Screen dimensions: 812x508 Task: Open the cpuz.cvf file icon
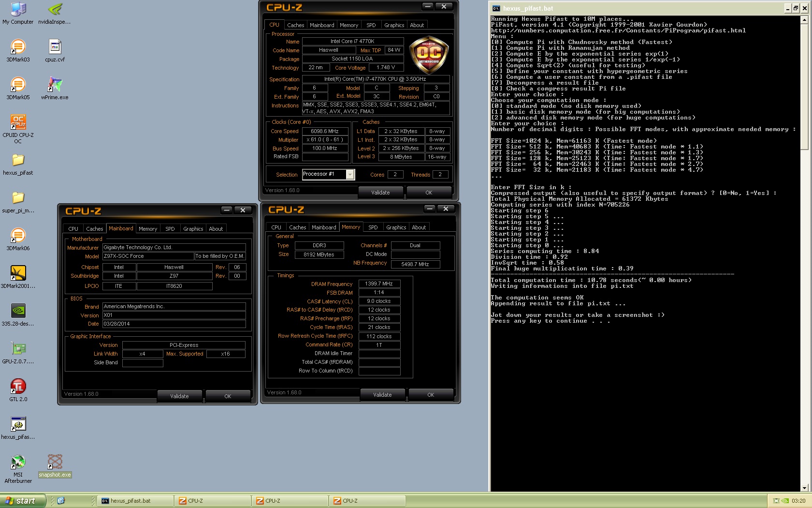coord(55,50)
